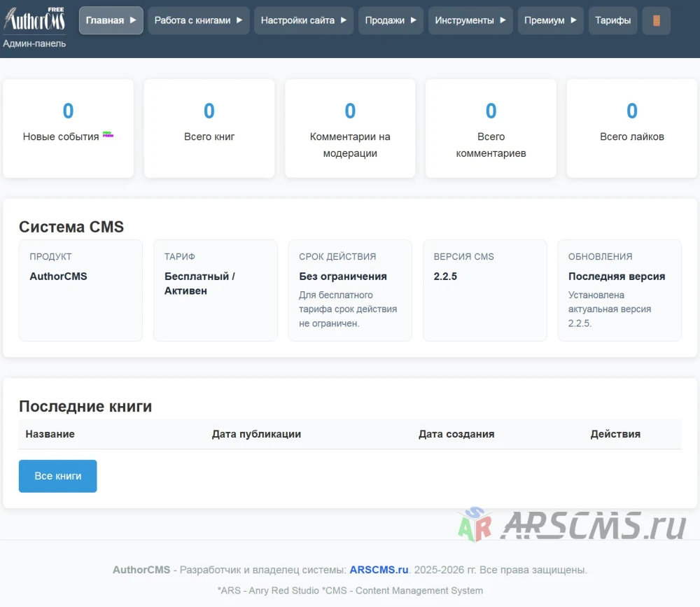Open the Продажи dropdown menu
The image size is (700, 607).
[x=391, y=20]
